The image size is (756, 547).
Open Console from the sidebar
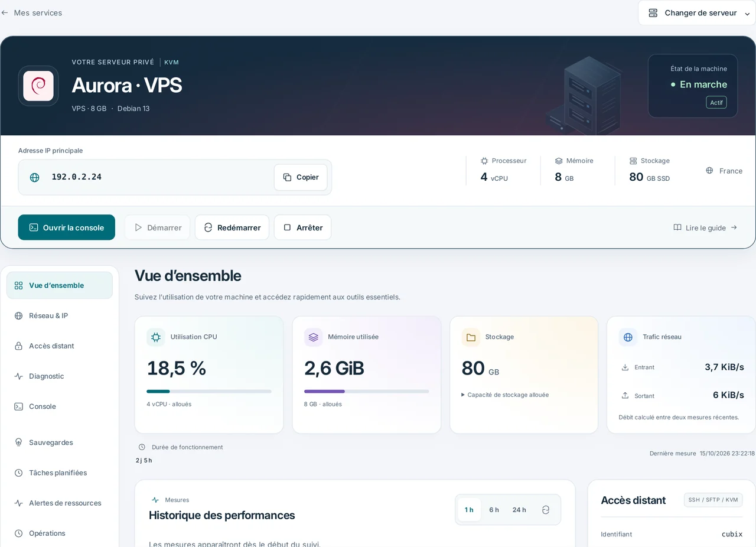point(60,406)
